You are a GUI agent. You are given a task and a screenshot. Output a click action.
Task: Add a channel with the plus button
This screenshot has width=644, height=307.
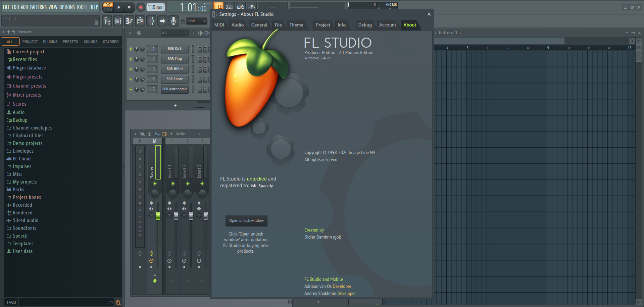(175, 105)
